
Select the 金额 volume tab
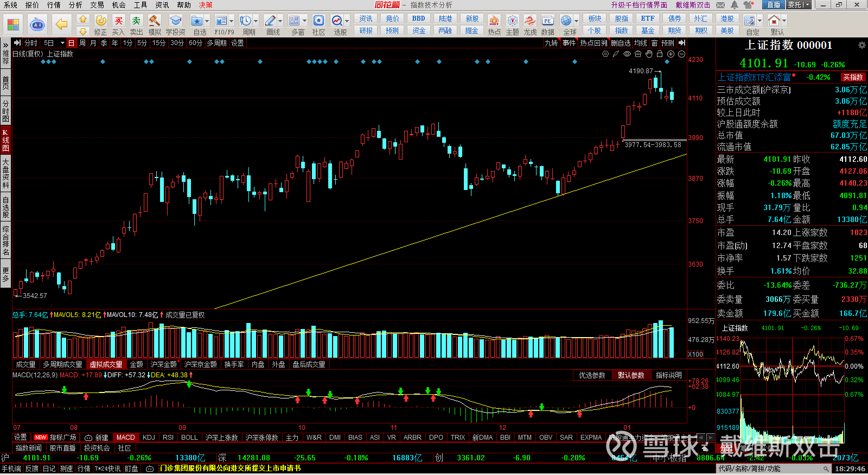(x=137, y=364)
